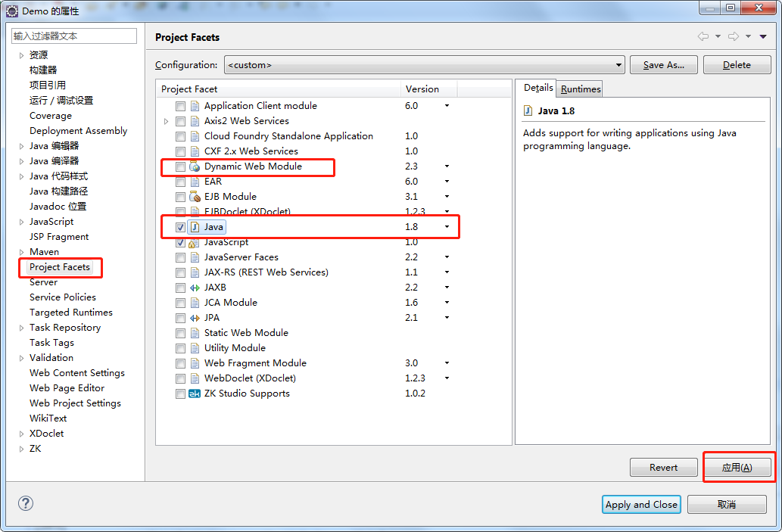Click the CXF 2.x Web Services icon

coord(195,151)
